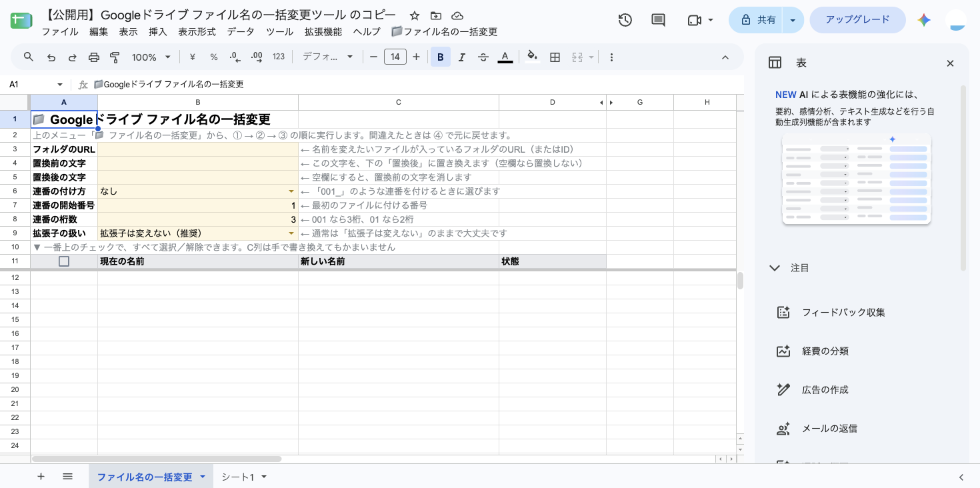980x488 pixels.
Task: Show more toolbar options
Action: 611,57
